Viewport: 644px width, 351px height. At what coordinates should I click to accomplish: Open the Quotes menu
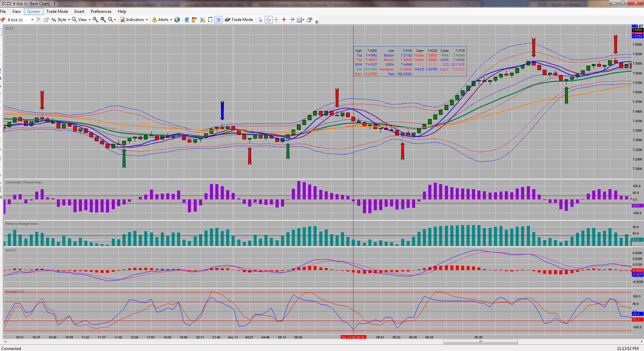[x=34, y=12]
